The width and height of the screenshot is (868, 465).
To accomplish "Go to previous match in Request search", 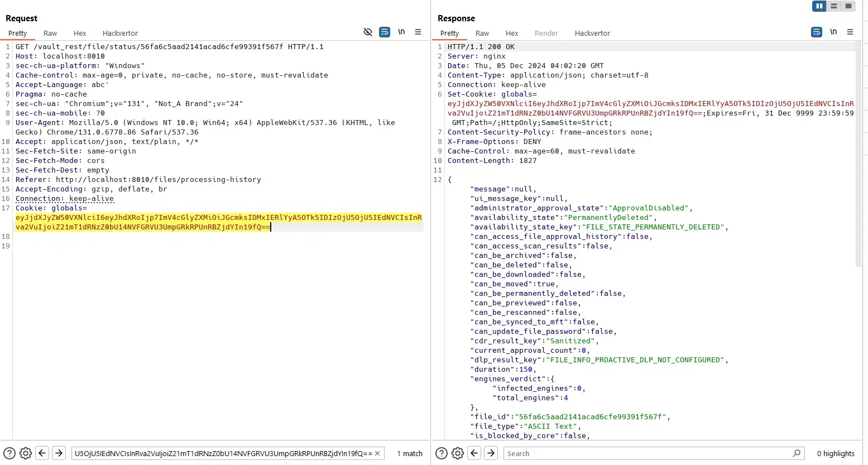I will pyautogui.click(x=42, y=453).
